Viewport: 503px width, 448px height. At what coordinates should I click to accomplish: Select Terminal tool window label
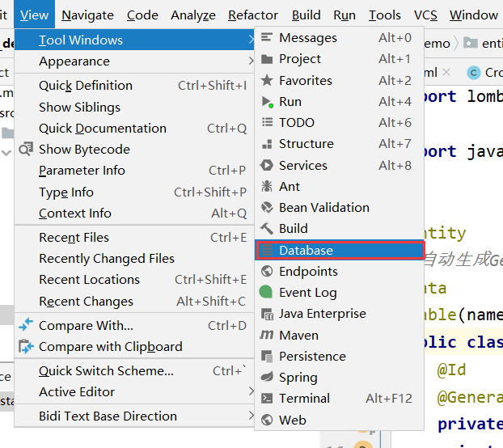point(304,399)
